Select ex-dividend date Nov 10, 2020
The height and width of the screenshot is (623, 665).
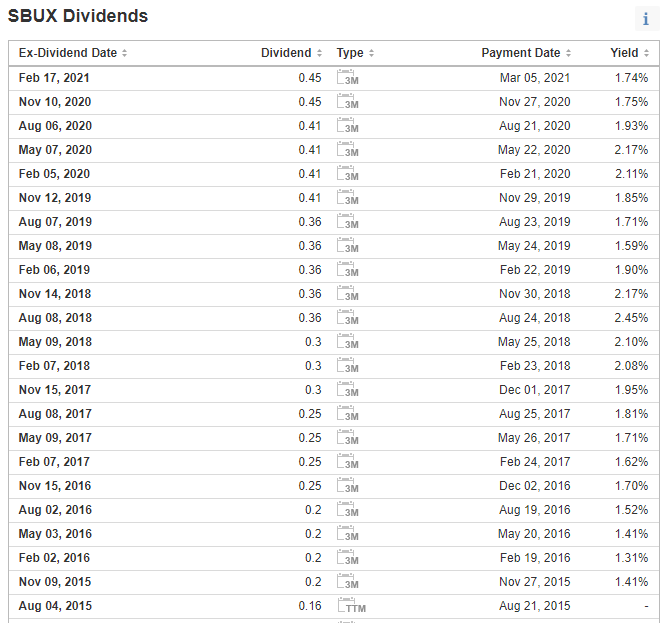pos(55,102)
